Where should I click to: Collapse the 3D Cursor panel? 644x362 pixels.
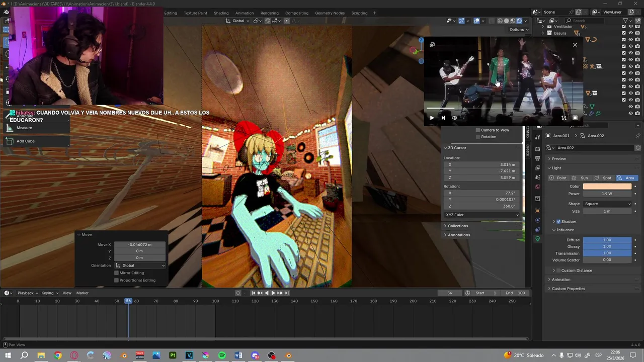click(x=456, y=148)
